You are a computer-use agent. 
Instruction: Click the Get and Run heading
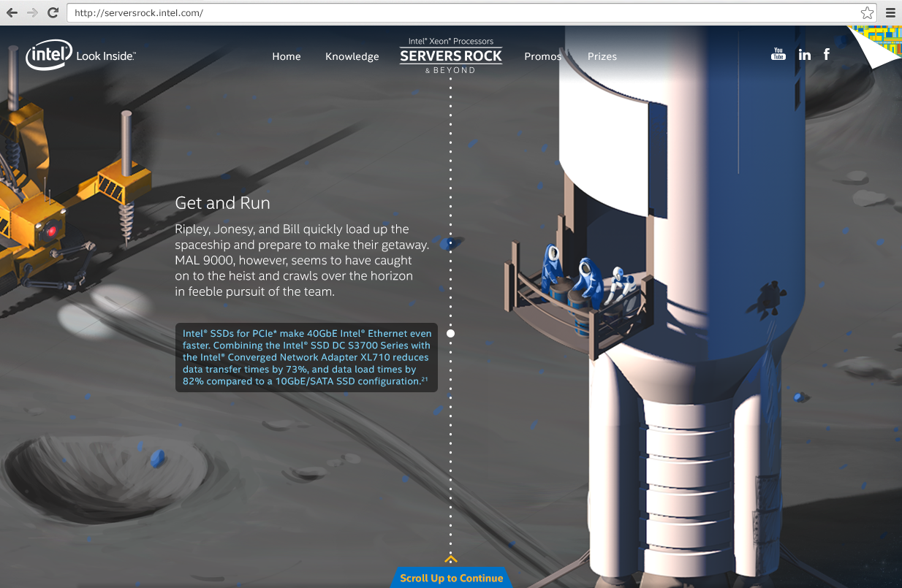click(223, 203)
